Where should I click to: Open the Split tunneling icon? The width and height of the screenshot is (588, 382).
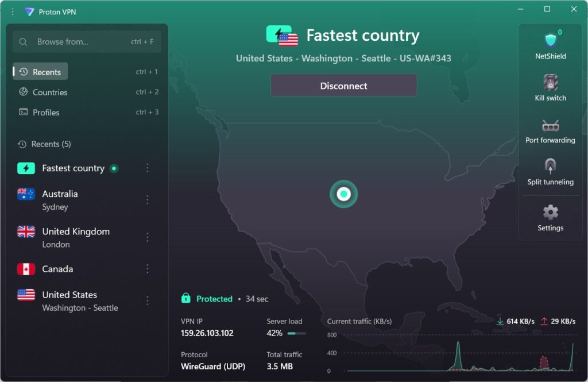tap(551, 167)
